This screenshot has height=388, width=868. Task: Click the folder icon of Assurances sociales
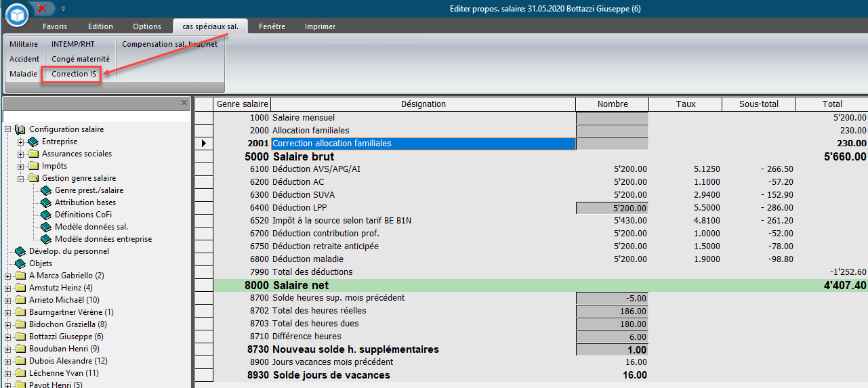click(x=33, y=154)
